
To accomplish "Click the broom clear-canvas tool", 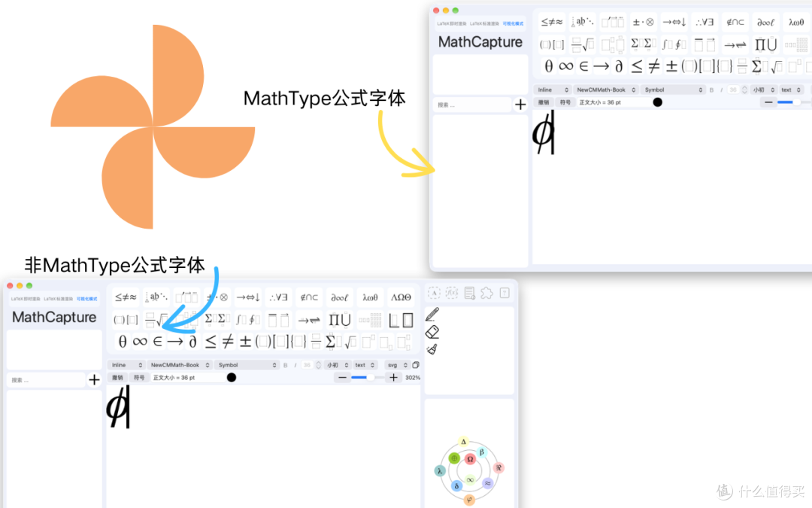I will [432, 349].
